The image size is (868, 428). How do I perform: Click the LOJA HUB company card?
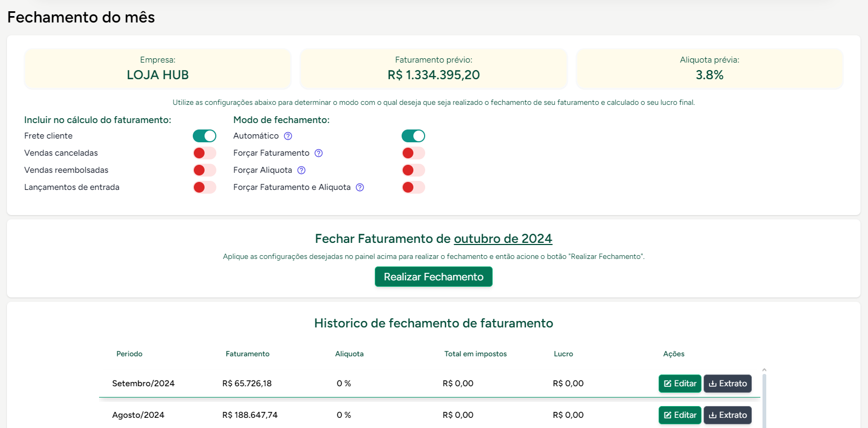tap(158, 68)
